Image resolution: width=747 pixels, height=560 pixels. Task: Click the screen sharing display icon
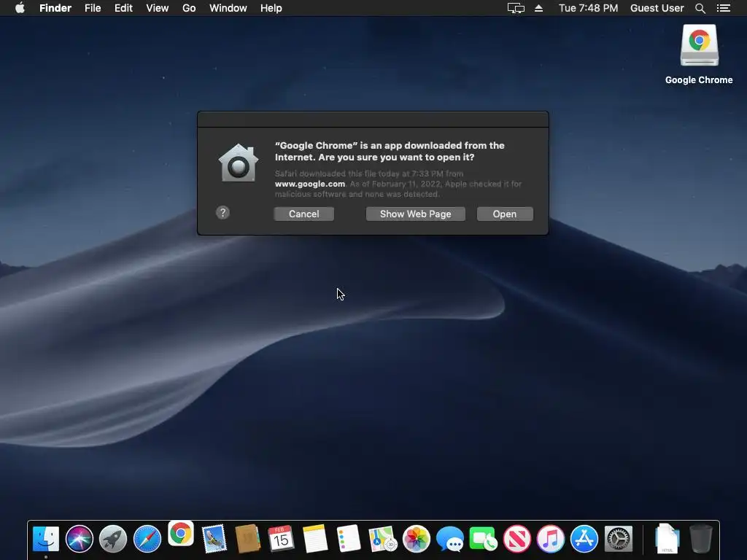point(516,8)
